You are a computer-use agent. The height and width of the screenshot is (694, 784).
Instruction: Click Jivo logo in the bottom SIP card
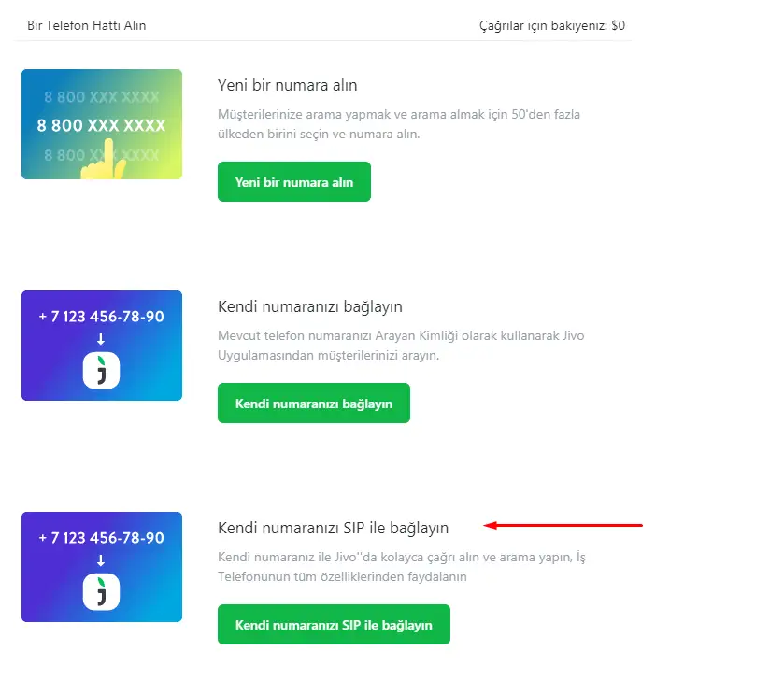(x=102, y=592)
